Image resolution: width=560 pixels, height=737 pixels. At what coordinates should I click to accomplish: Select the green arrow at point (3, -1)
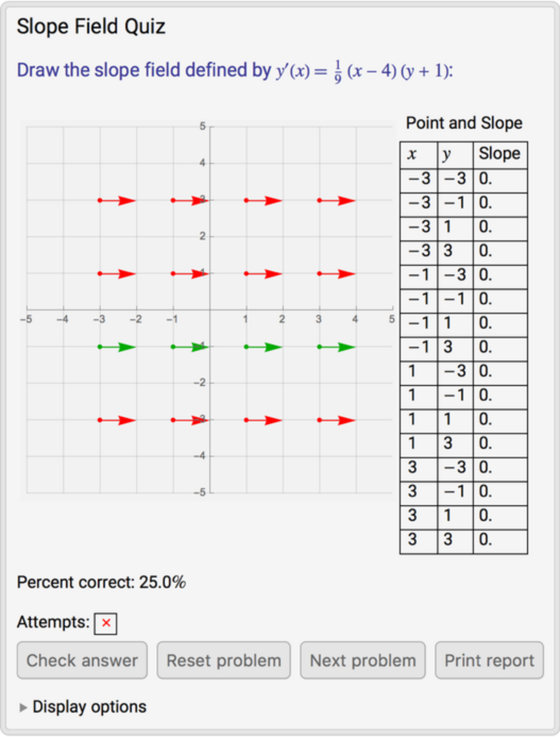click(337, 347)
